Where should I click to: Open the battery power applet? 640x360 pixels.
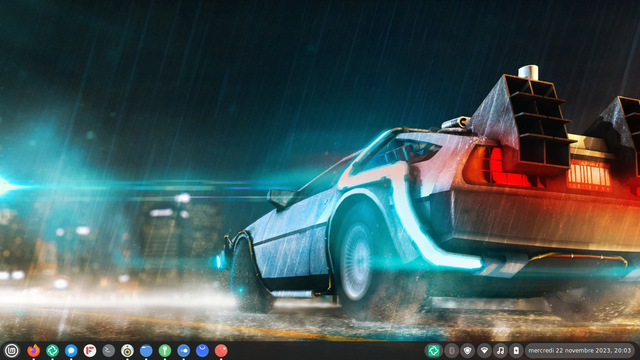516,350
